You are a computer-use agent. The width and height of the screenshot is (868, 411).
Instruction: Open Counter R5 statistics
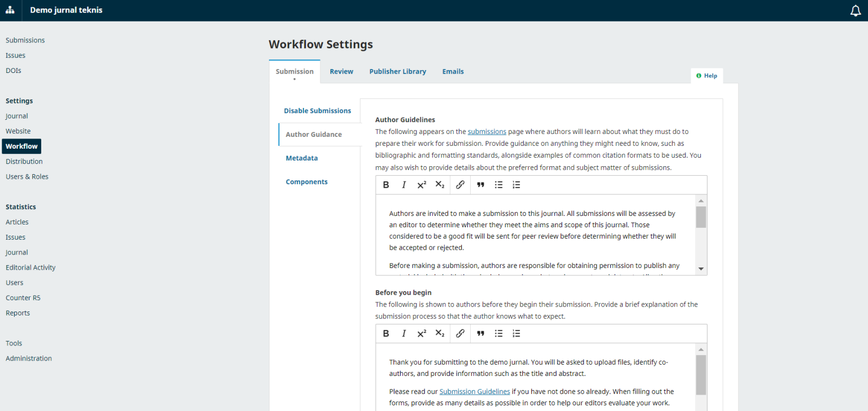(x=23, y=298)
